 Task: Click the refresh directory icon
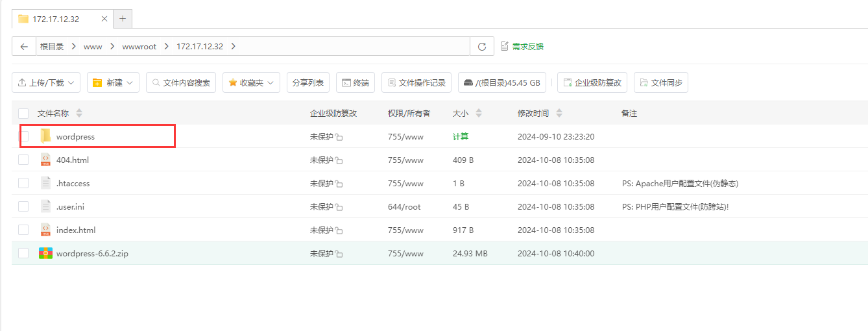pos(481,46)
